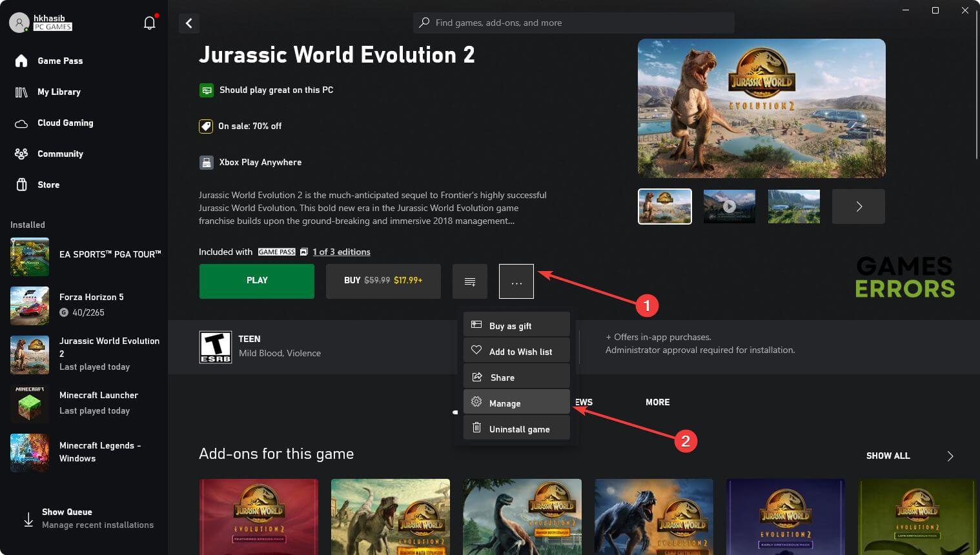Type in the Find games search box
Viewport: 980px width, 555px height.
(x=573, y=23)
